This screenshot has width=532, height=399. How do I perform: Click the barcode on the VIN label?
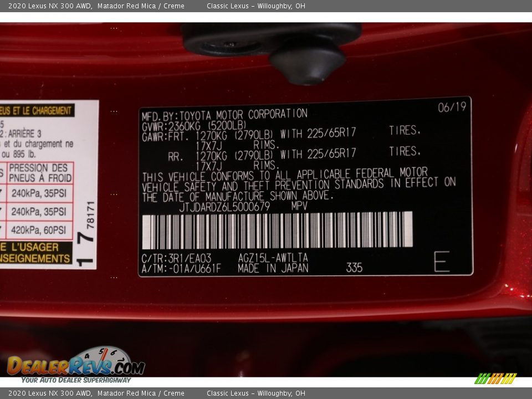point(277,230)
